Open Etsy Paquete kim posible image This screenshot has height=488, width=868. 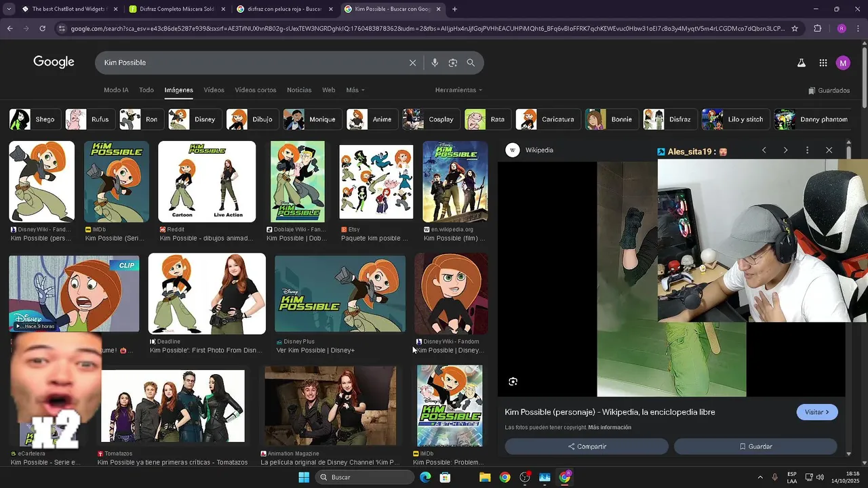tap(376, 182)
